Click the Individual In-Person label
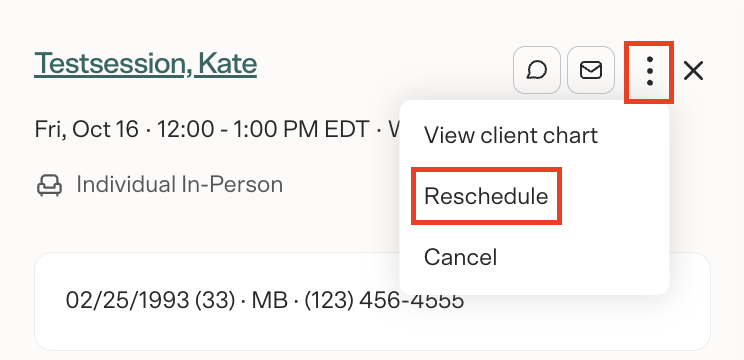The width and height of the screenshot is (744, 360). 179,185
